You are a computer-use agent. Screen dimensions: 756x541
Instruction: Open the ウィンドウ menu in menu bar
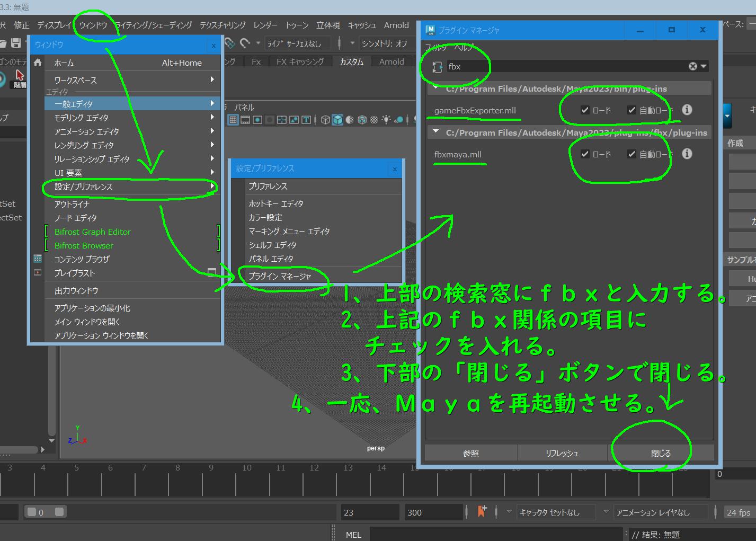93,25
